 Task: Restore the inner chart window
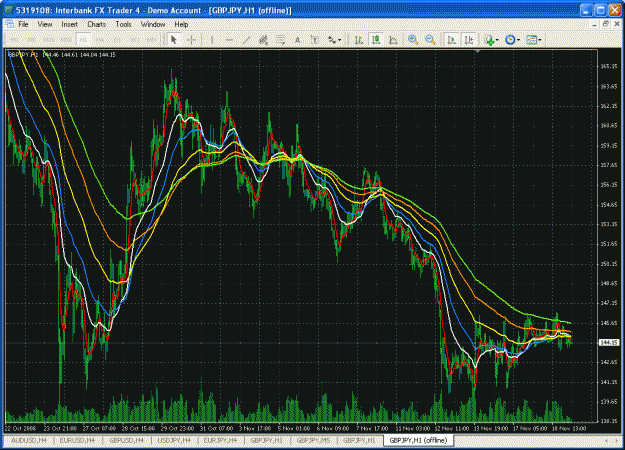point(606,24)
